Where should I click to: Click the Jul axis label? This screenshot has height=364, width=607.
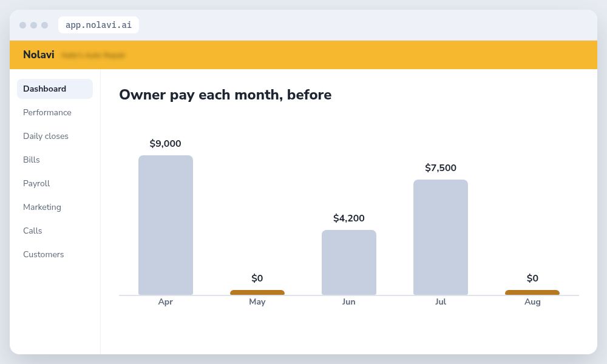(441, 302)
